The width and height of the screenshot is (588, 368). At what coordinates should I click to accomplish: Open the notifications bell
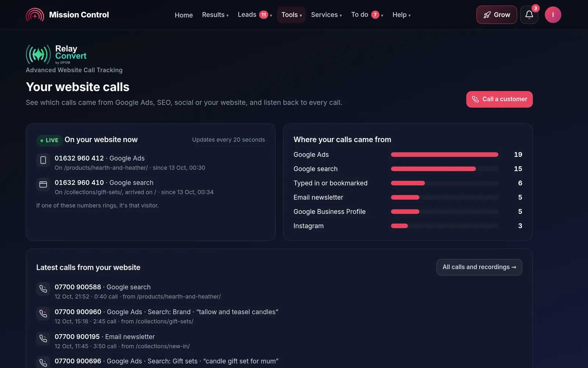coord(529,15)
